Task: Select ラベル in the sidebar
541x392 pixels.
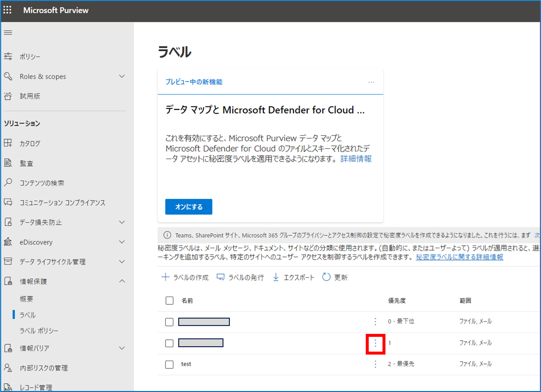Action: tap(28, 315)
